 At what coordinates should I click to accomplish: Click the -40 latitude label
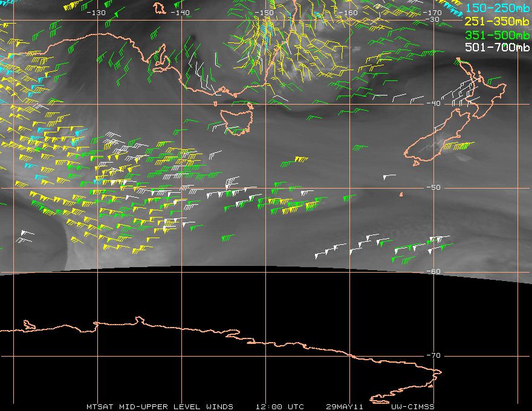pyautogui.click(x=433, y=103)
